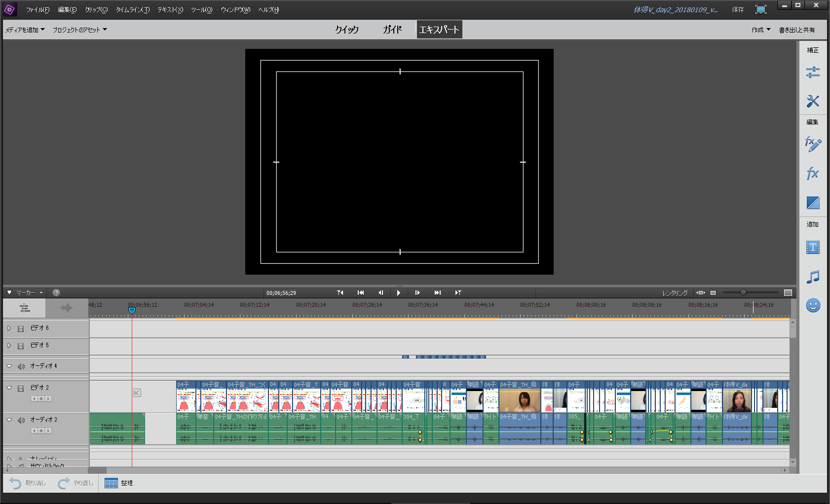Switch to classic timeline track view
Viewport: 830px width, 504px height.
(x=25, y=308)
